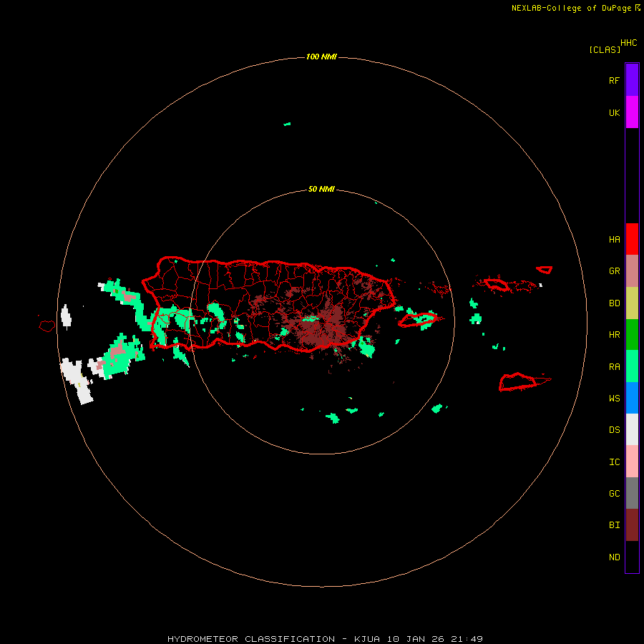
Task: Click the GC gray legend swatch
Action: (632, 493)
